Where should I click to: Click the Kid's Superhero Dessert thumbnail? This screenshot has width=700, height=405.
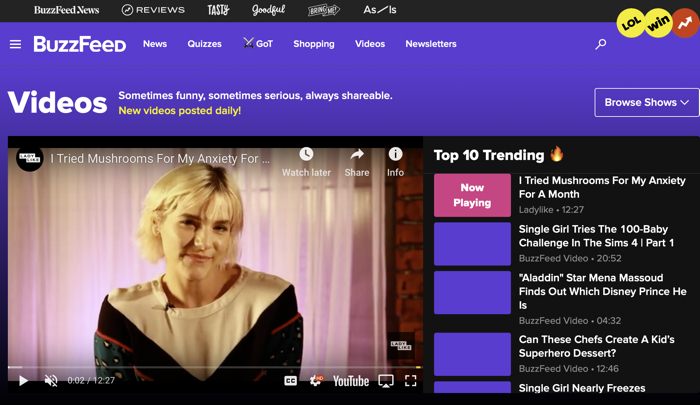472,354
